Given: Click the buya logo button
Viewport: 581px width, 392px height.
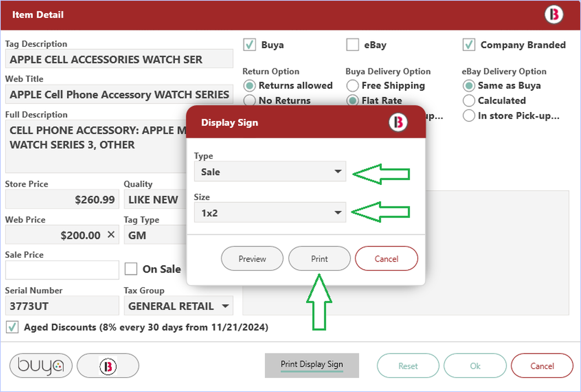Looking at the screenshot, I should [x=41, y=365].
